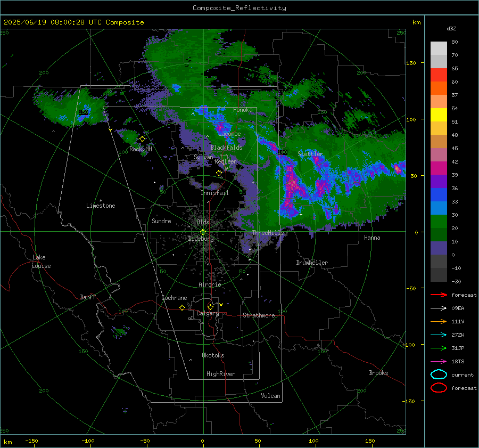This screenshot has width=479, height=448.
Task: Pick the magenta 18TS arrow in legend
Action: coord(439,362)
